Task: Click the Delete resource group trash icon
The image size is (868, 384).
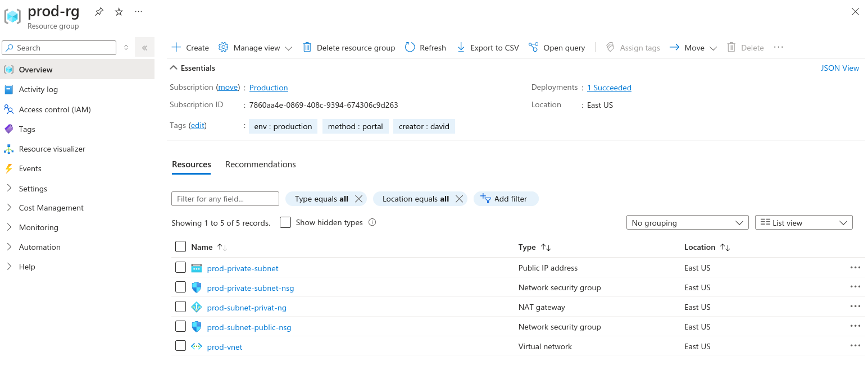Action: point(307,48)
